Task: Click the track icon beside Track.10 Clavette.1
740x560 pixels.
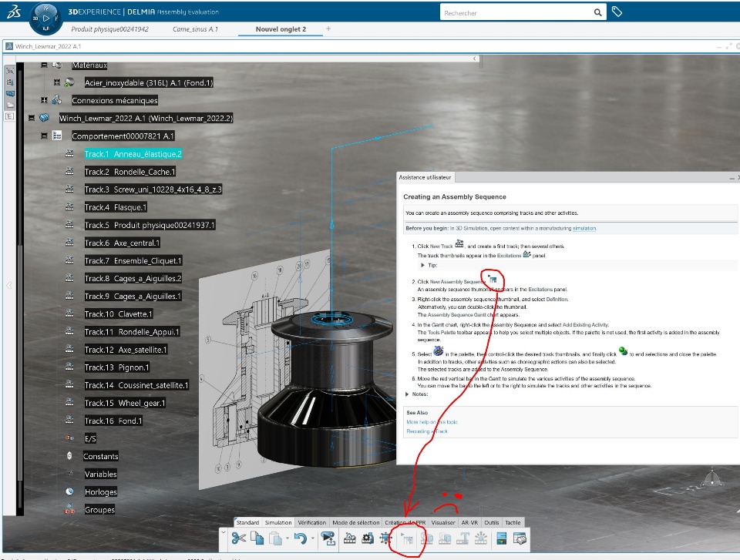Action: click(x=69, y=314)
